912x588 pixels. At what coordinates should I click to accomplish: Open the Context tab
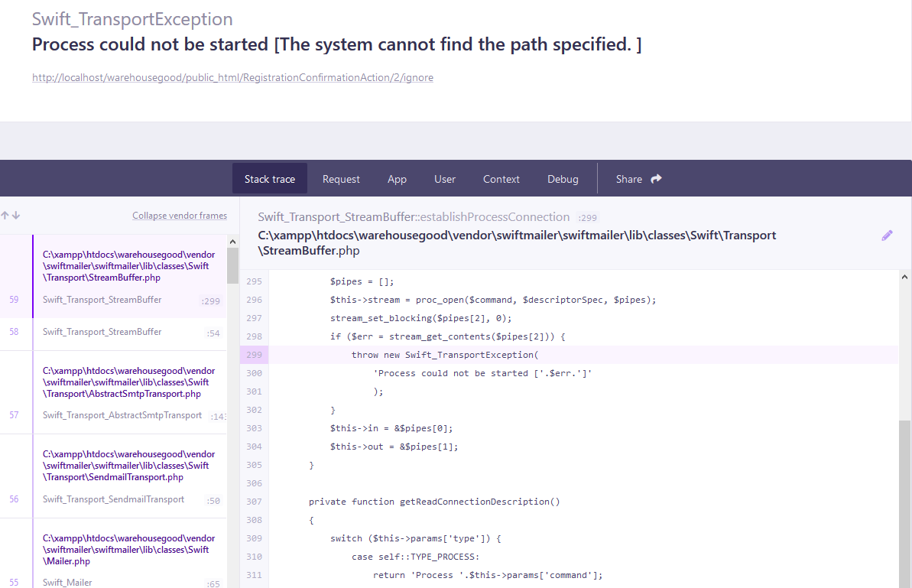point(501,179)
